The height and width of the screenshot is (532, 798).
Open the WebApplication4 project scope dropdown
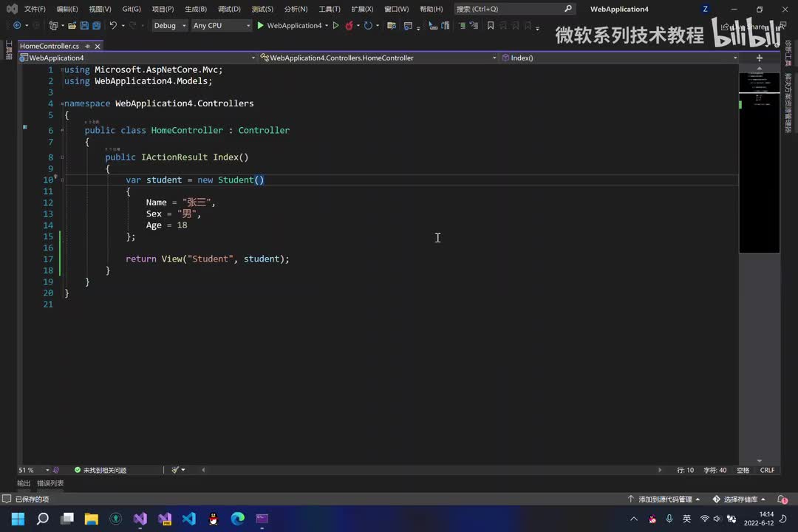pos(137,58)
